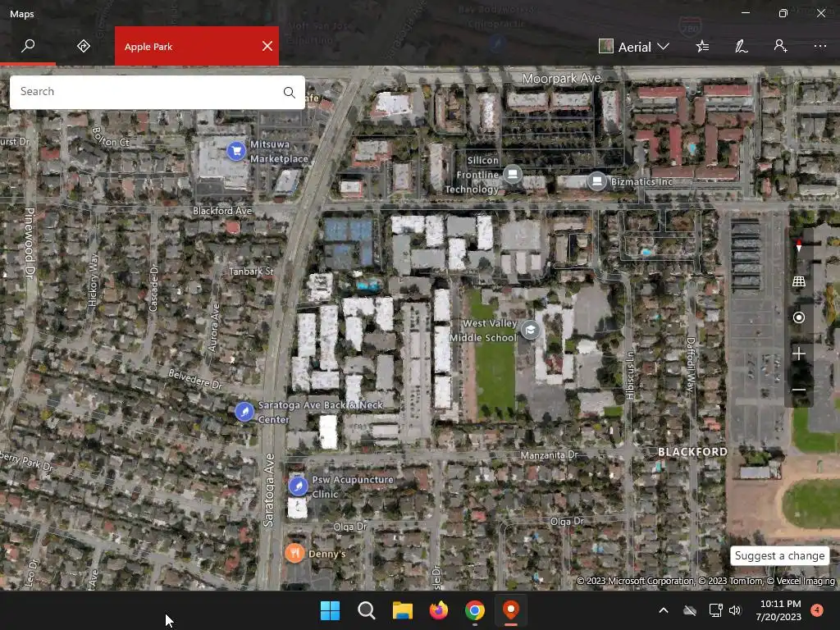Select the Denny's restaurant pin

[294, 553]
